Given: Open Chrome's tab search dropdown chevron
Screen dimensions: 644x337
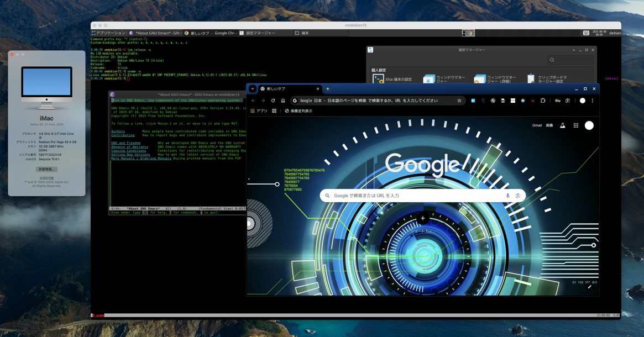Looking at the screenshot, I should click(253, 88).
